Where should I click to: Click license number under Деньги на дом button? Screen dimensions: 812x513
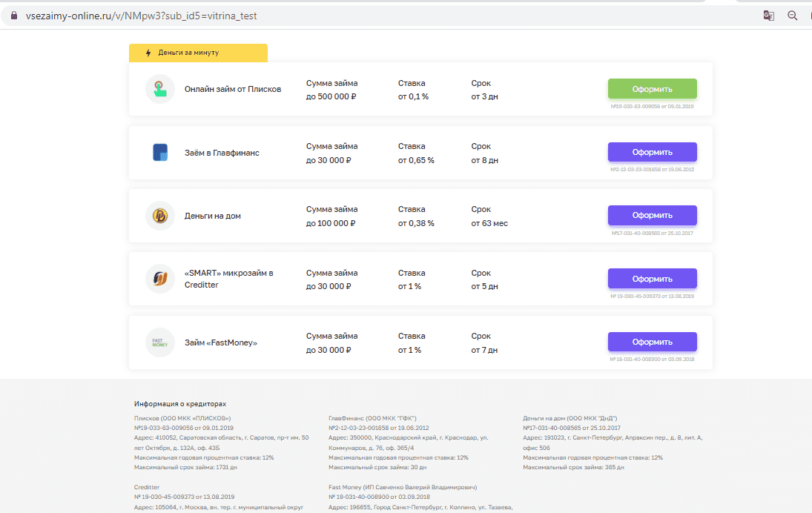[x=652, y=234]
